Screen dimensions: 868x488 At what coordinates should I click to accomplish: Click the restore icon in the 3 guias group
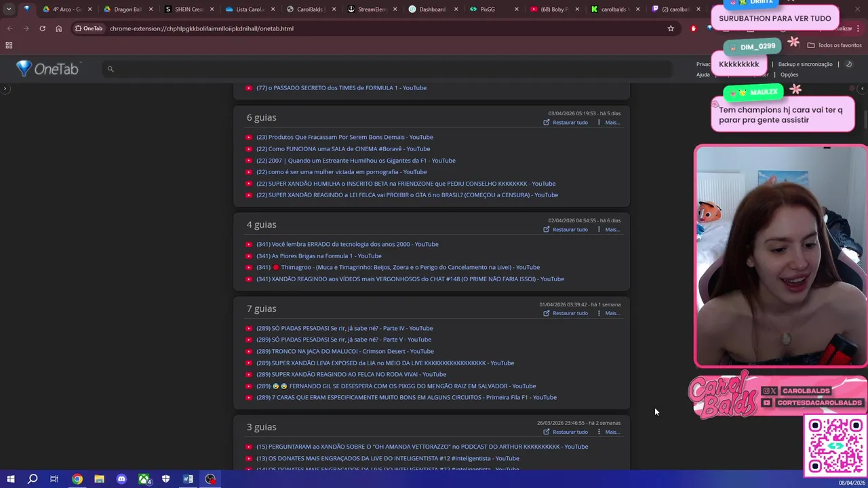[547, 432]
